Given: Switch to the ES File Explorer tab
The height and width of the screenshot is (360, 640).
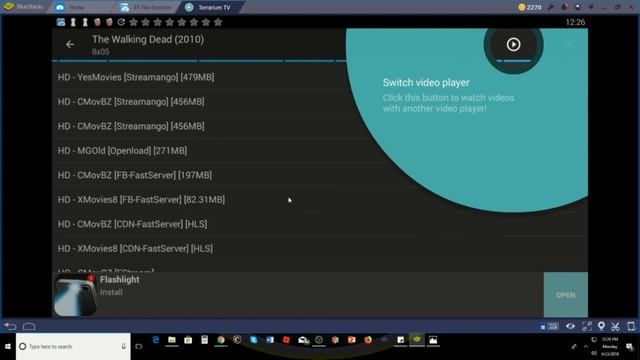Looking at the screenshot, I should coord(148,7).
